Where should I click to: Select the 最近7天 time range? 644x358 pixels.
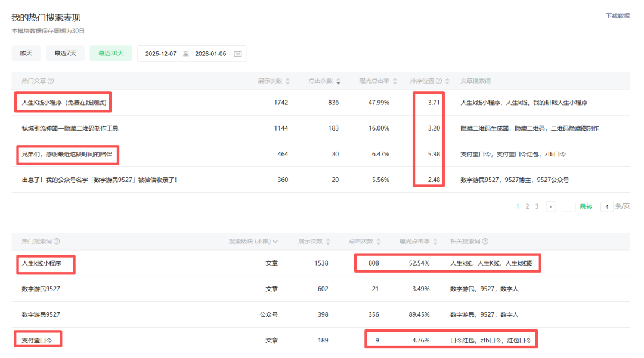[66, 54]
